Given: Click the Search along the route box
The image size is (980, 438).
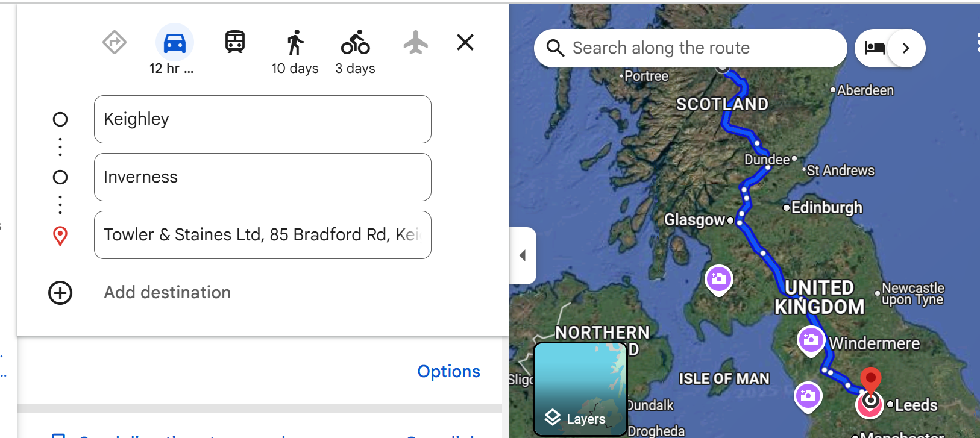Looking at the screenshot, I should coord(699,48).
